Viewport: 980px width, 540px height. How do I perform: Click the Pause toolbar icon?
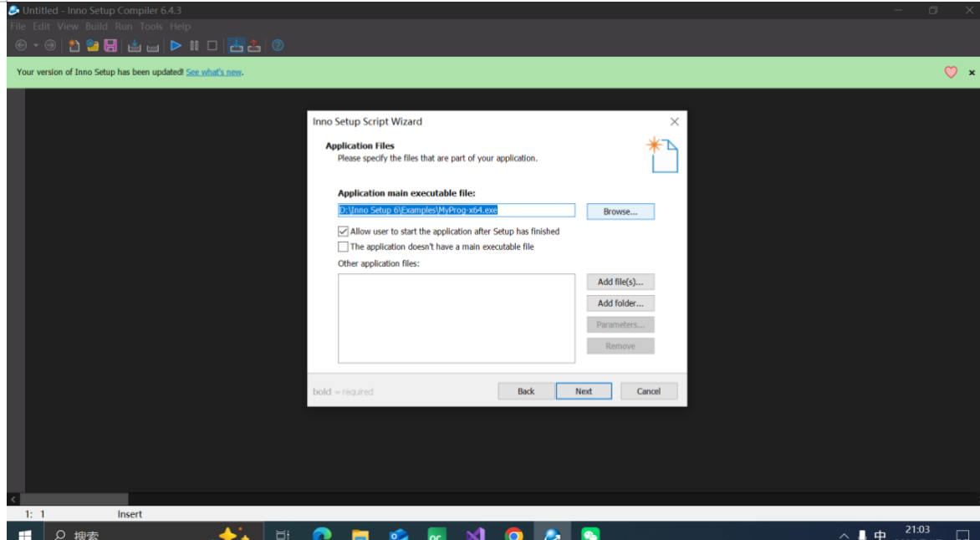(x=194, y=46)
